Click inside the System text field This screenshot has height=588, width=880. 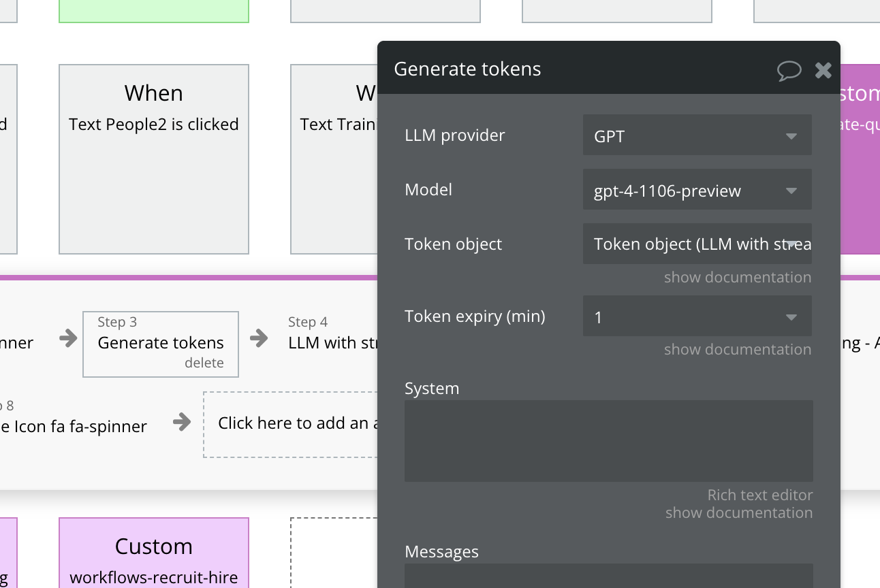(x=608, y=440)
